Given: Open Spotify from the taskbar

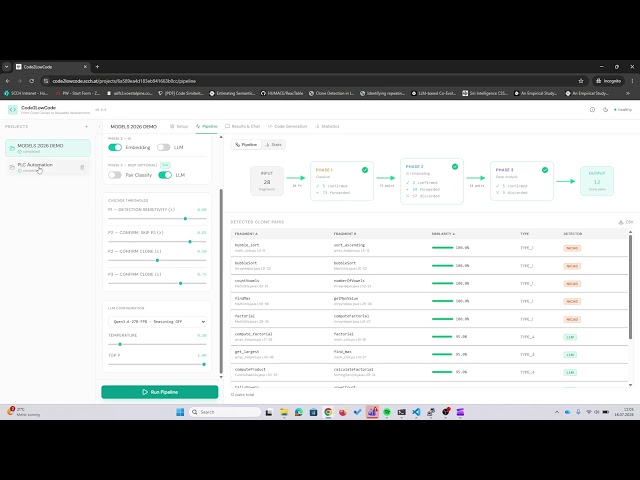Looking at the screenshot, I should [387, 412].
